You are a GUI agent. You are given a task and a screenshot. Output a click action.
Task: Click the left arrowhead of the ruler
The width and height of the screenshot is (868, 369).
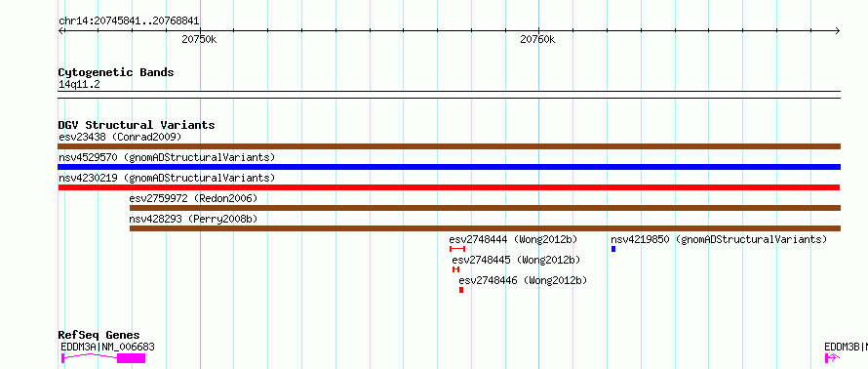point(60,30)
